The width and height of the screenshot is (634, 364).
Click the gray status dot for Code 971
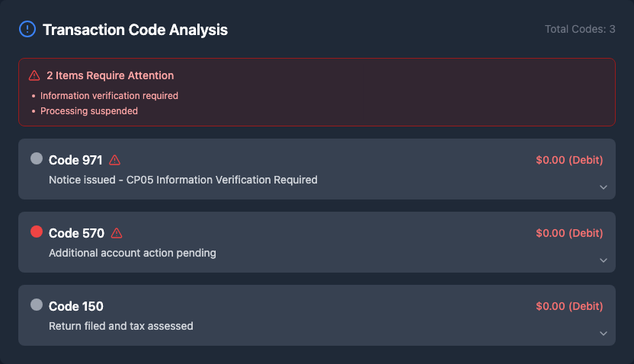(x=37, y=158)
